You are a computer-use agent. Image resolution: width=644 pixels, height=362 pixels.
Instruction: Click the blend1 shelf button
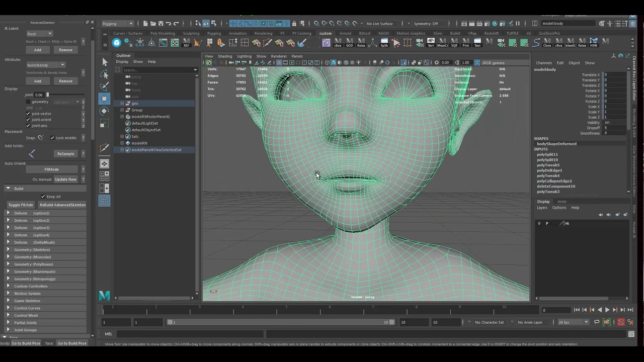point(570,43)
